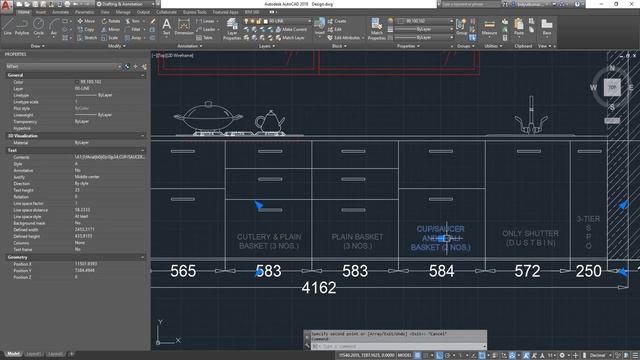640x360 pixels.
Task: Toggle polar tracking in status bar
Action: coord(447,356)
